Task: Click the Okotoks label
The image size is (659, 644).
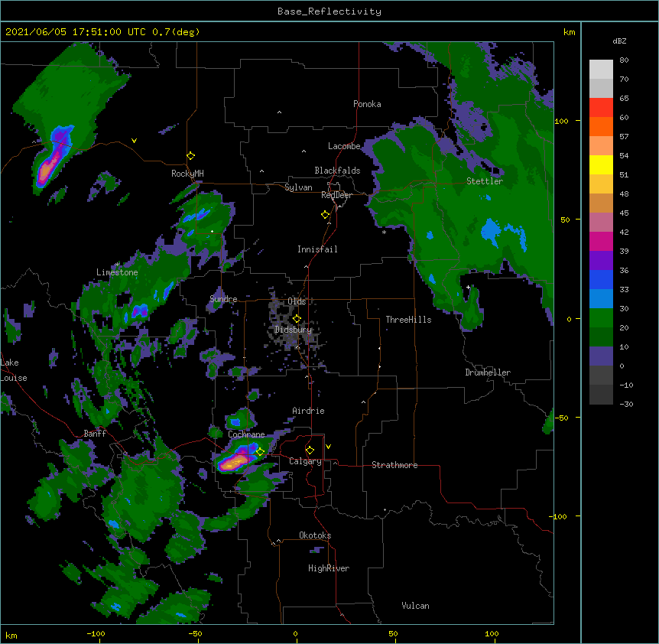Action: 315,535
